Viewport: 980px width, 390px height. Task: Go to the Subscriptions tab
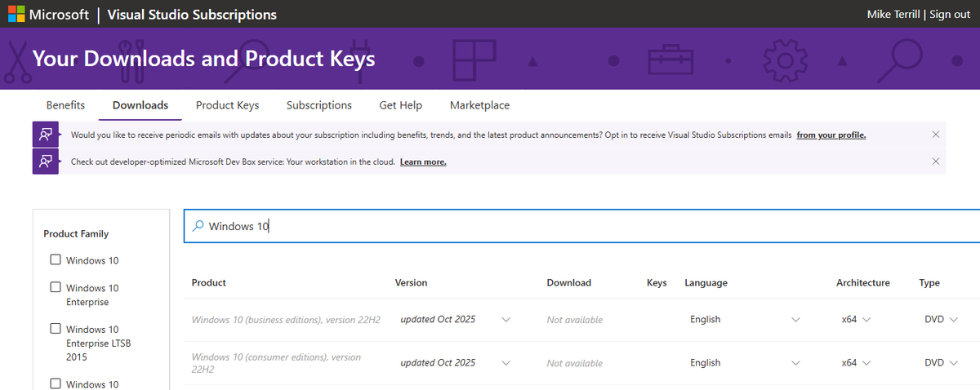click(319, 105)
